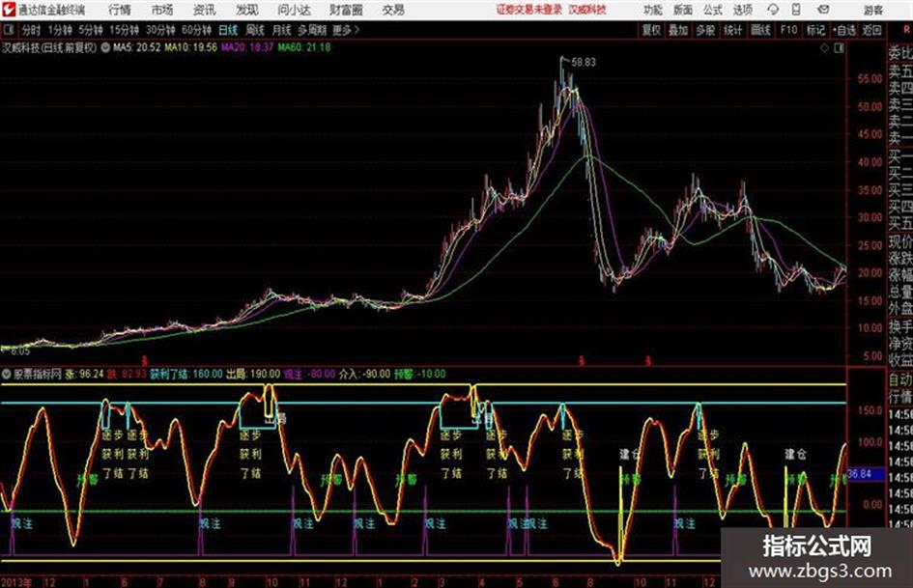Click the diamond icon above the price axis
This screenshot has width=913, height=588.
[824, 48]
